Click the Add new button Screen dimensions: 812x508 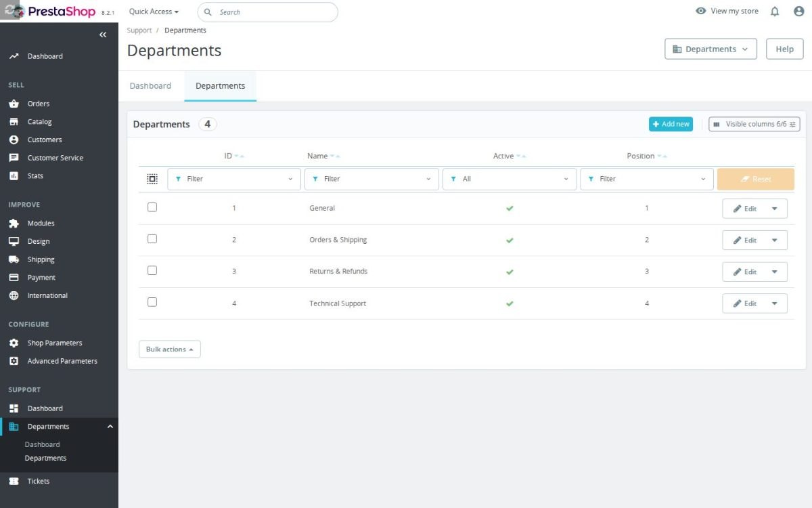pos(671,124)
